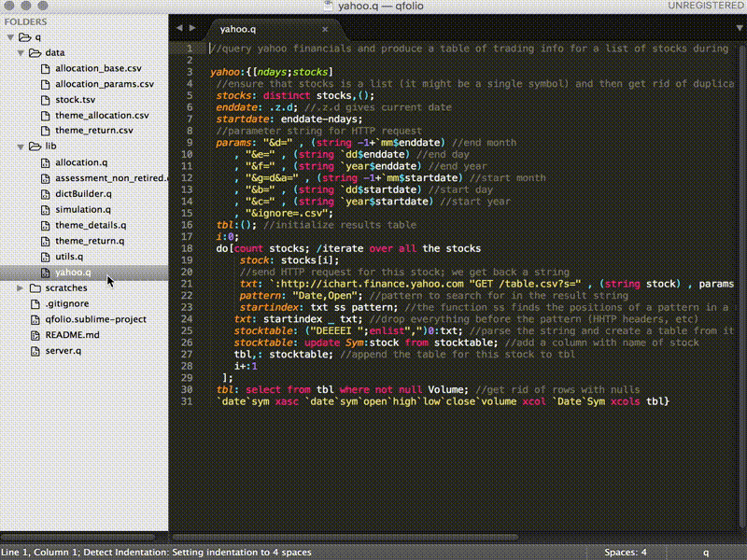
Task: Click the sidebar horizontal scrollbar
Action: tap(78, 538)
